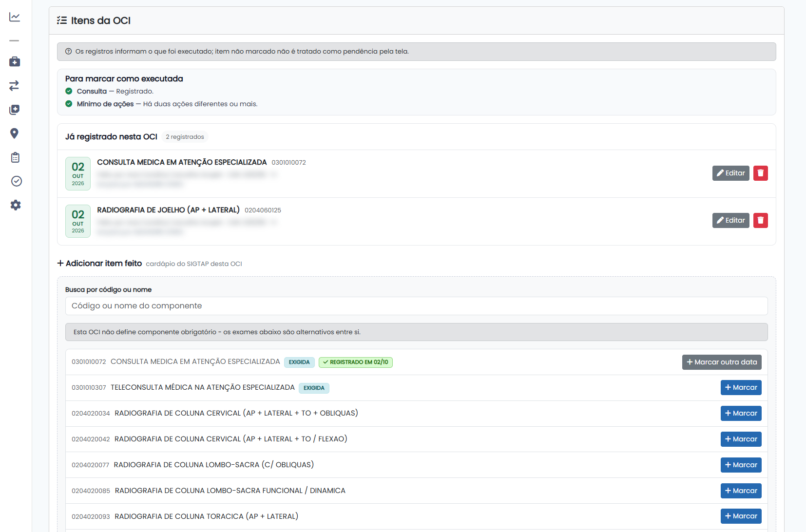806x532 pixels.
Task: Delete the Consulta Medica registered item
Action: (x=761, y=173)
